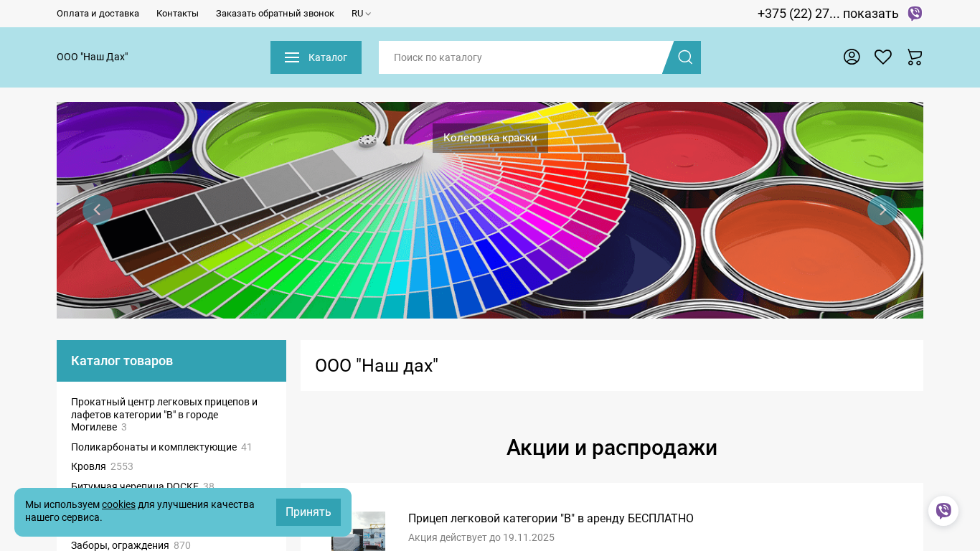Click Заказать обратный звонок link
980x551 pixels.
click(x=275, y=14)
